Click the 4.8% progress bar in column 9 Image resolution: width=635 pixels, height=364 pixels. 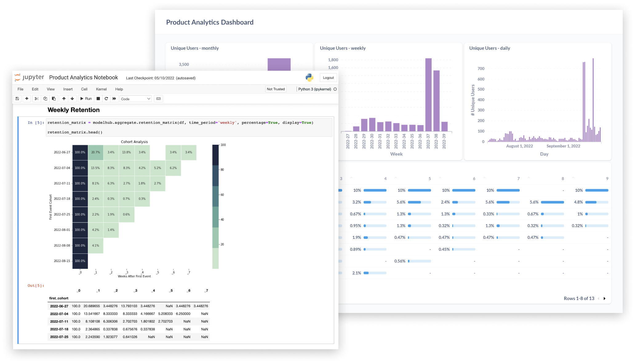597,202
